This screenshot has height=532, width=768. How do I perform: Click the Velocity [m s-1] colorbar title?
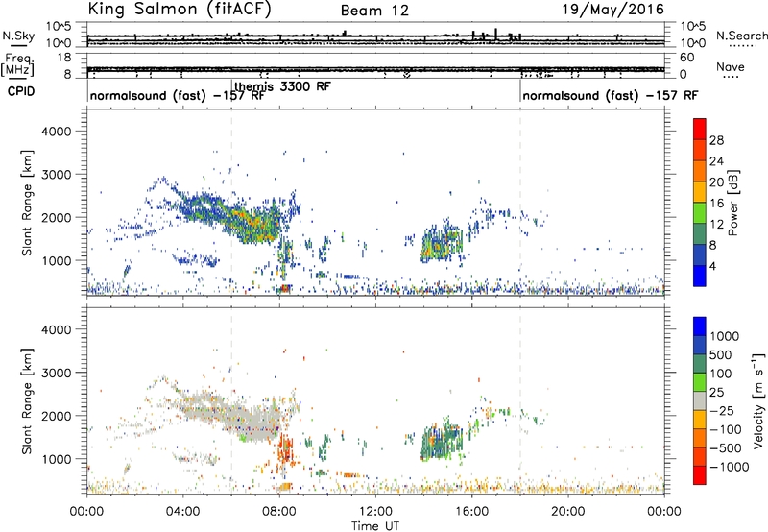(758, 400)
